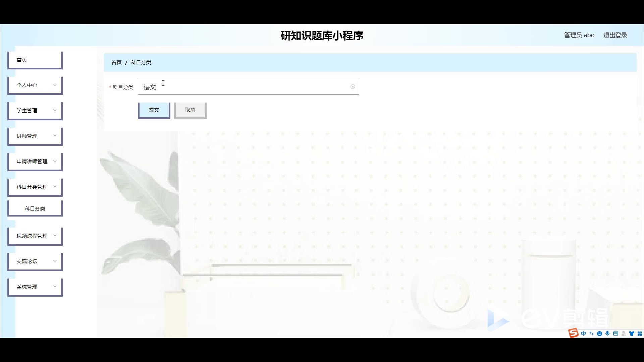This screenshot has height=362, width=644.
Task: Select the 科目分类 submenu item
Action: point(35,208)
